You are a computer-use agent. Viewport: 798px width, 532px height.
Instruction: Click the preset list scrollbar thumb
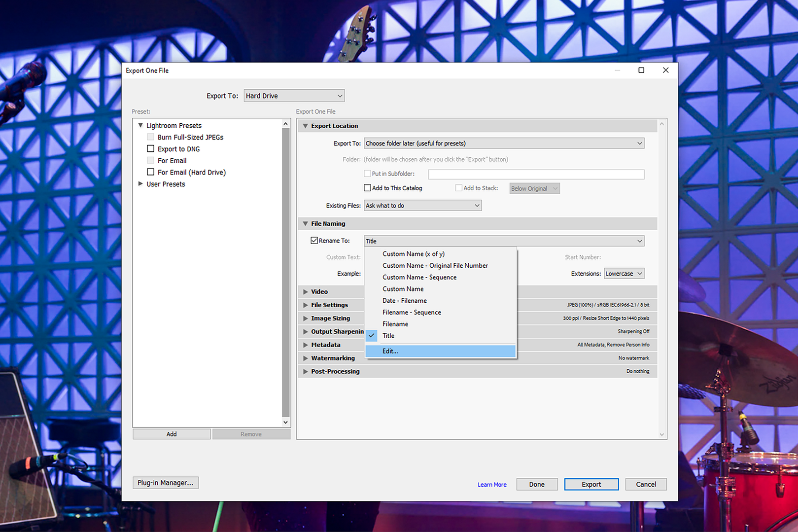point(285,273)
